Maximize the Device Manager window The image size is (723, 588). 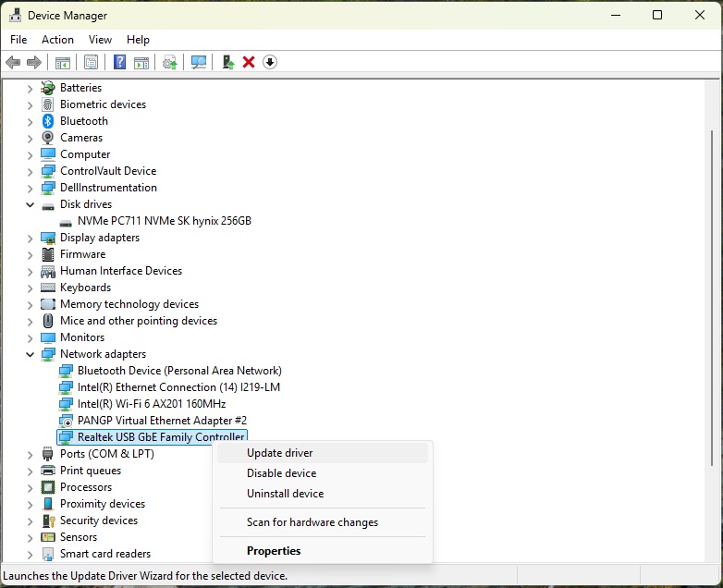(x=657, y=15)
